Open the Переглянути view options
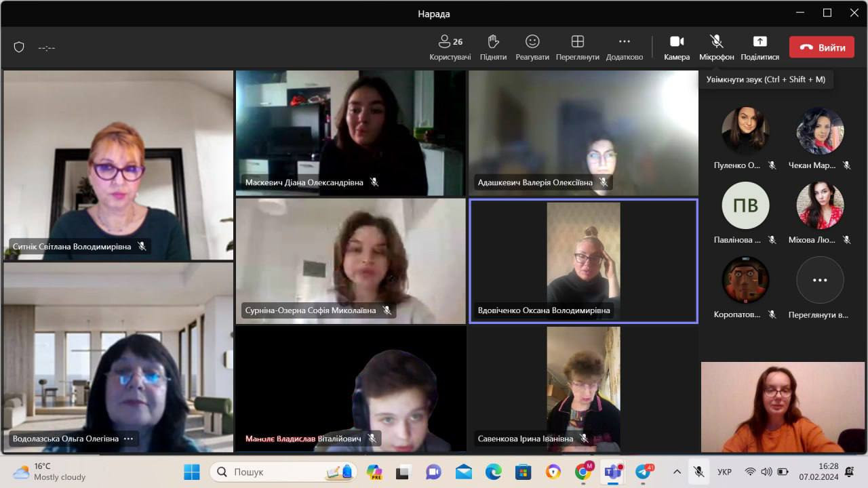 578,47
